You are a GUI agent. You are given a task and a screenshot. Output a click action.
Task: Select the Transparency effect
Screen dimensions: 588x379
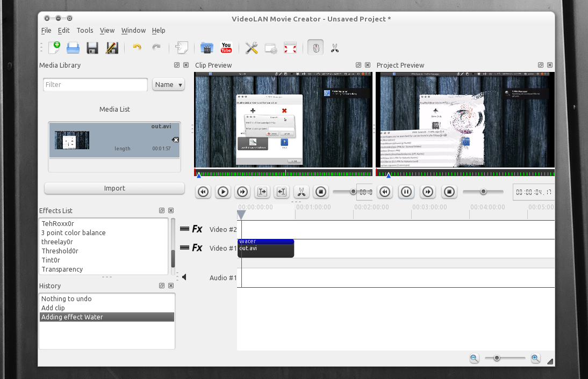point(62,269)
